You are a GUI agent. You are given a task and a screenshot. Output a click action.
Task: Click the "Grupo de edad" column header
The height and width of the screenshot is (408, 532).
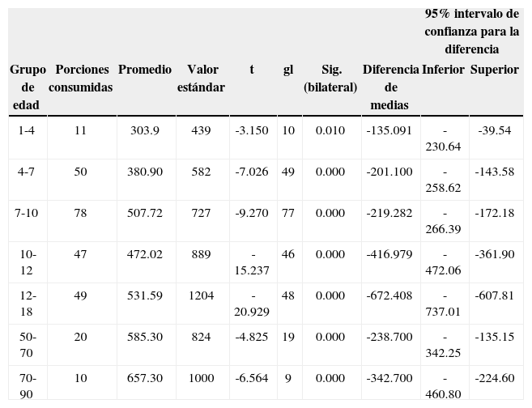[x=26, y=87]
